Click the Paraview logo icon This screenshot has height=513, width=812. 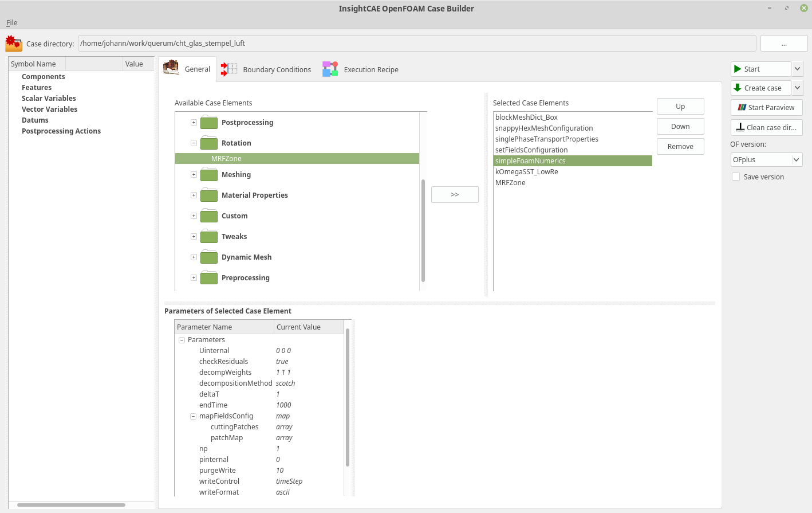[x=742, y=107]
